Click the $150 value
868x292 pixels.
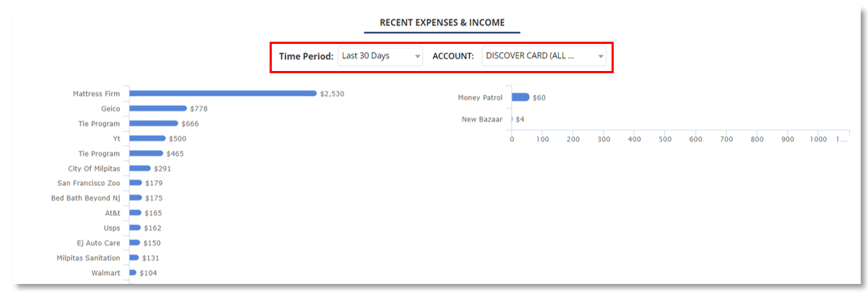(x=152, y=243)
